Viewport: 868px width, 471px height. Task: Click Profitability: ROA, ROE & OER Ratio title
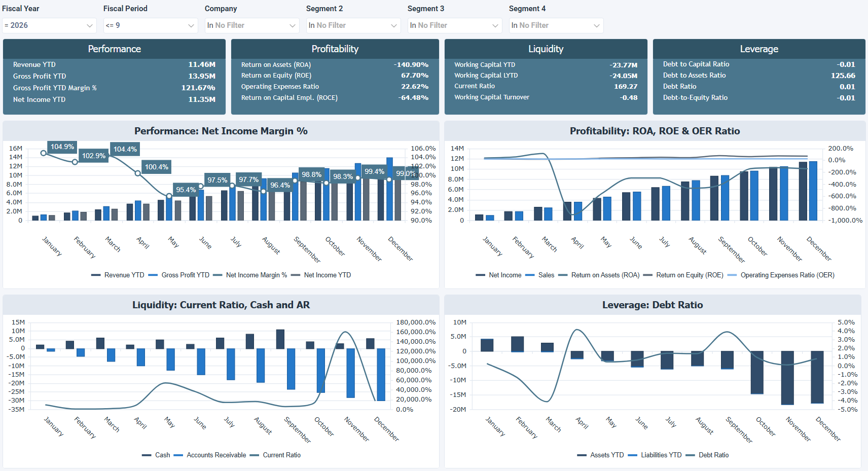click(655, 131)
